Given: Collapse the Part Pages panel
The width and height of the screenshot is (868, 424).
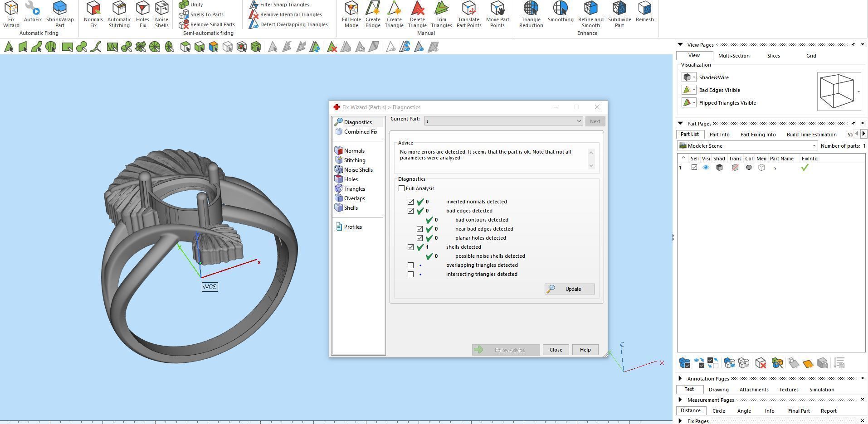Looking at the screenshot, I should (680, 123).
